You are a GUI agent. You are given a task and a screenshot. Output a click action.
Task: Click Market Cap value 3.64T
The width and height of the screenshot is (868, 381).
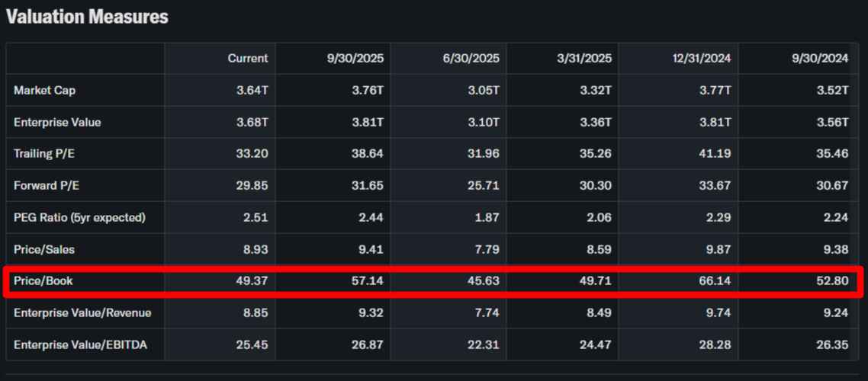(252, 90)
